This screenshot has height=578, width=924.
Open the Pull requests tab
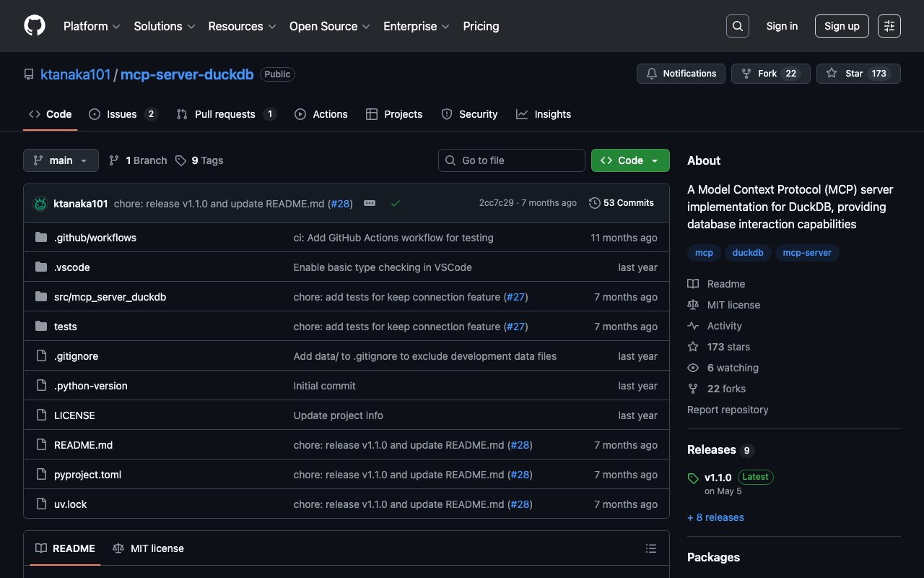(x=225, y=114)
